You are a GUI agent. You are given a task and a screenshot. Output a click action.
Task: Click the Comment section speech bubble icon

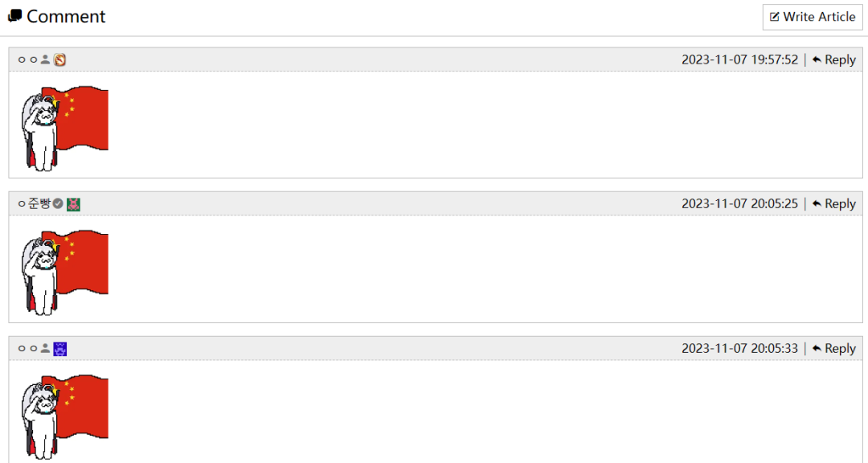tap(14, 16)
